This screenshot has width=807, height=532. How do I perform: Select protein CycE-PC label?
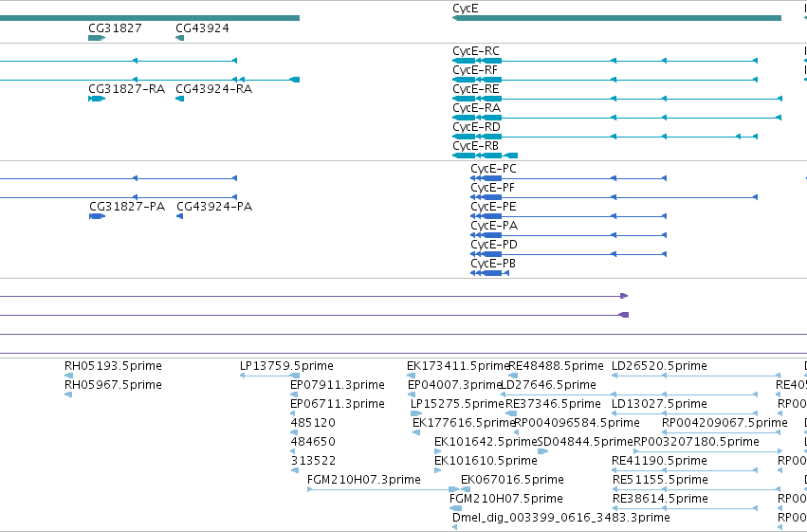tap(493, 169)
